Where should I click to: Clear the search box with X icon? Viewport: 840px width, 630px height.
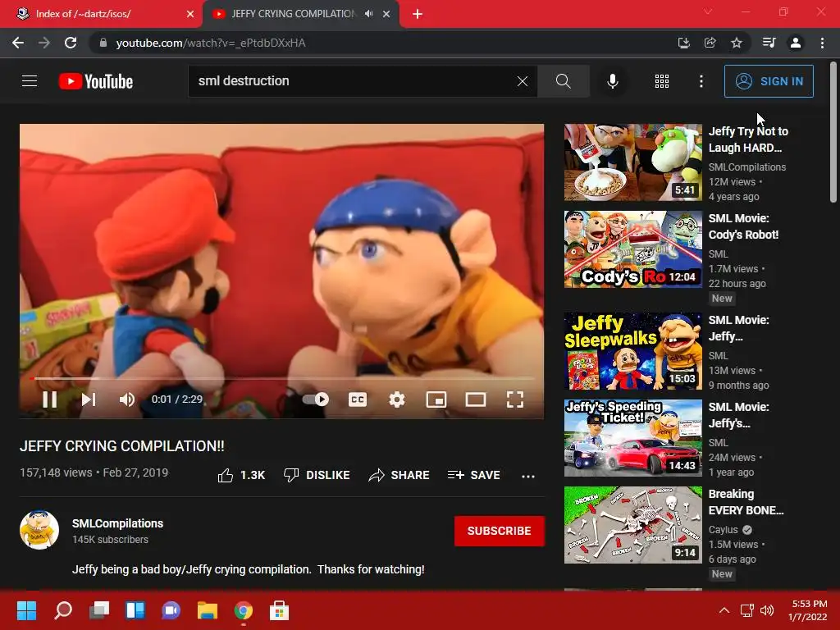click(523, 81)
